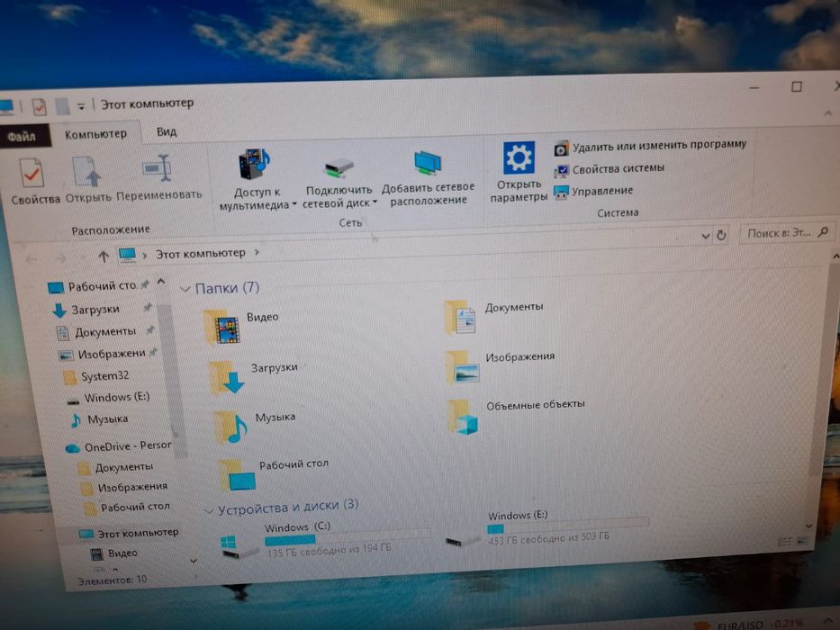
Task: Expand address bar history dropdown
Action: pos(706,235)
